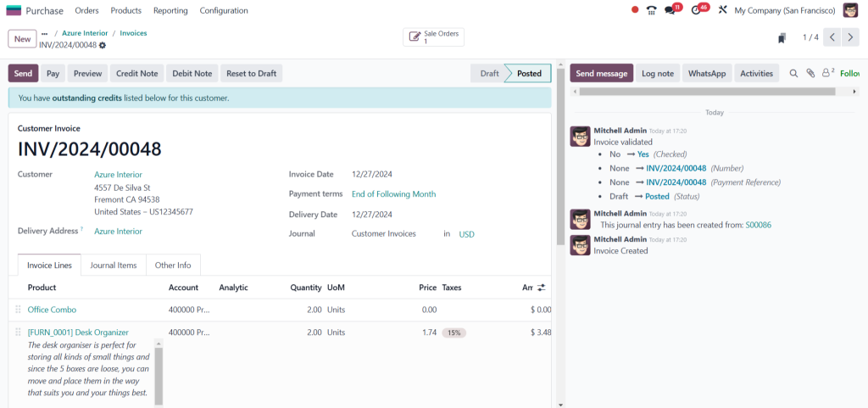The height and width of the screenshot is (408, 868).
Task: Sort by the Quantity column header
Action: (x=305, y=288)
